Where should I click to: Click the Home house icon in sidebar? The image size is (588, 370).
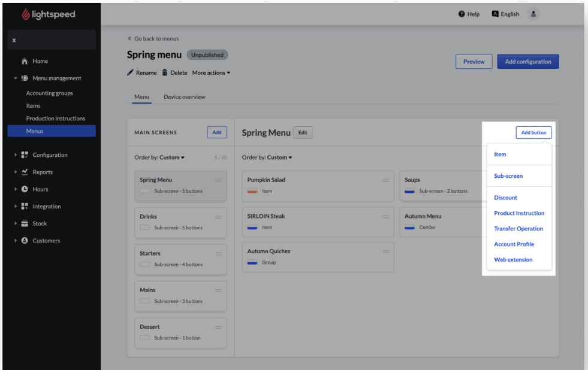tap(25, 61)
